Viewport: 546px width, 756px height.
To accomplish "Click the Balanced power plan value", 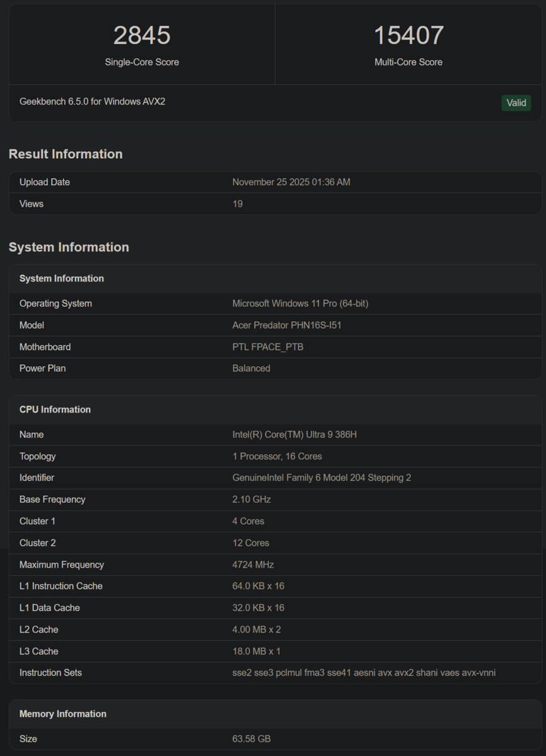I will (251, 369).
